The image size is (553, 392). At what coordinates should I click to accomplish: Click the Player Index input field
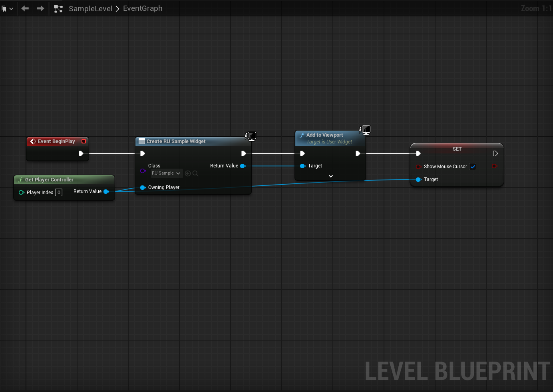point(59,193)
